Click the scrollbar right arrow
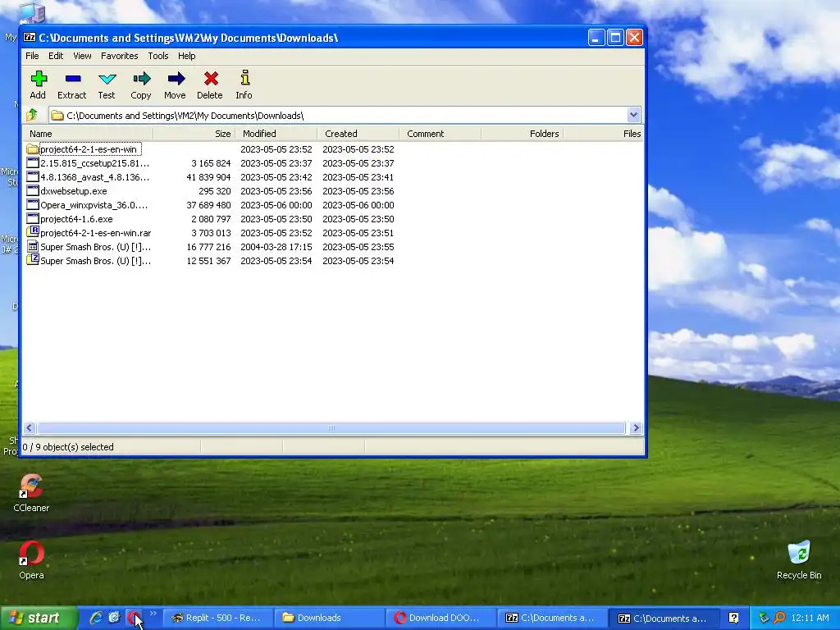Screen dimensions: 840x630 click(636, 427)
